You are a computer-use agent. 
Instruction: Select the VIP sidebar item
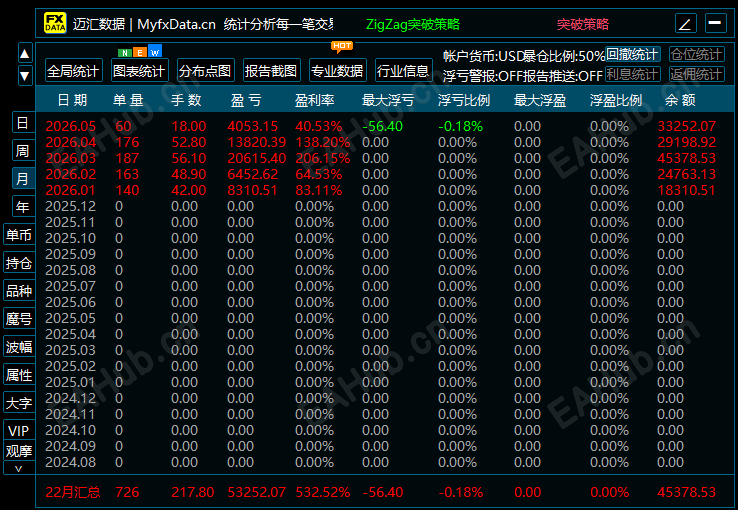(19, 430)
